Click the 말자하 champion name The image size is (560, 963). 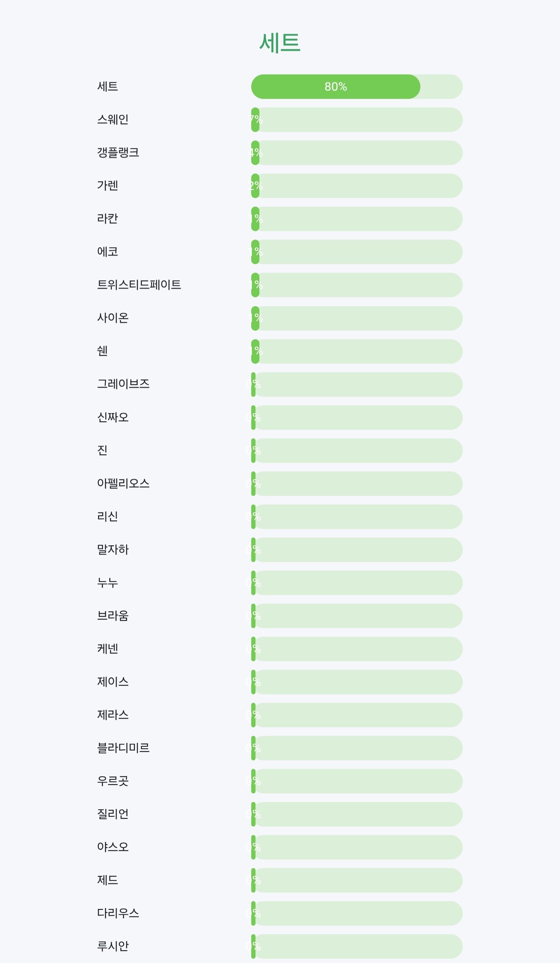113,550
